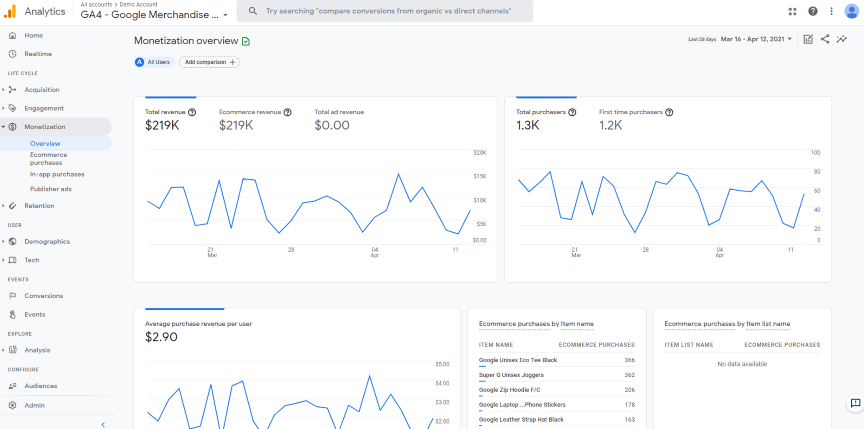
Task: Click the Google Zip Hoodie F/C row
Action: click(557, 390)
